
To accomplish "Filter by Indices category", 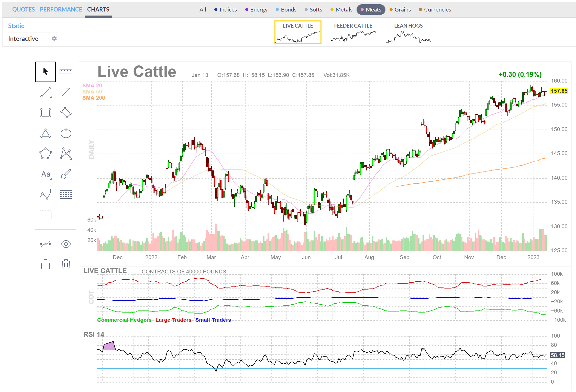I will click(226, 10).
